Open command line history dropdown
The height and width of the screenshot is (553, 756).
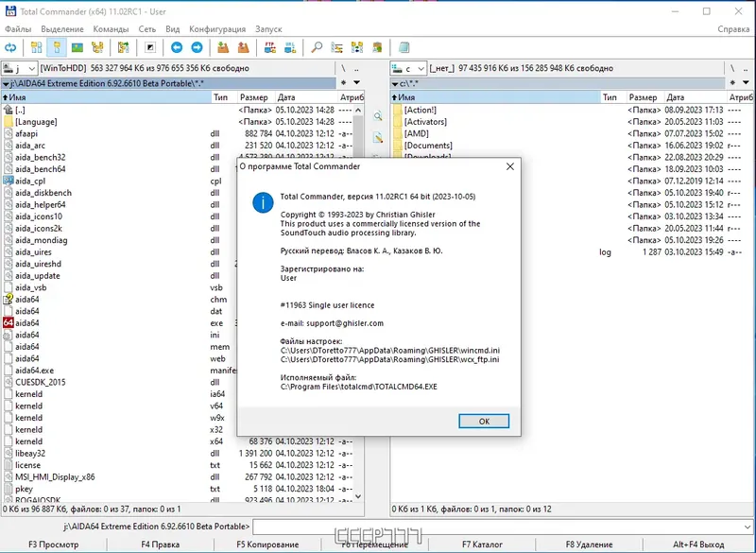(747, 527)
